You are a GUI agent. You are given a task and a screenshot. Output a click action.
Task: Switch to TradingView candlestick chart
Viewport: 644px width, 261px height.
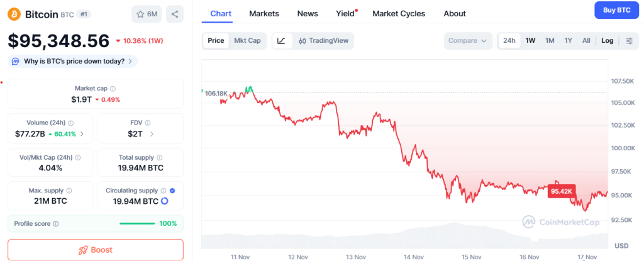click(322, 41)
